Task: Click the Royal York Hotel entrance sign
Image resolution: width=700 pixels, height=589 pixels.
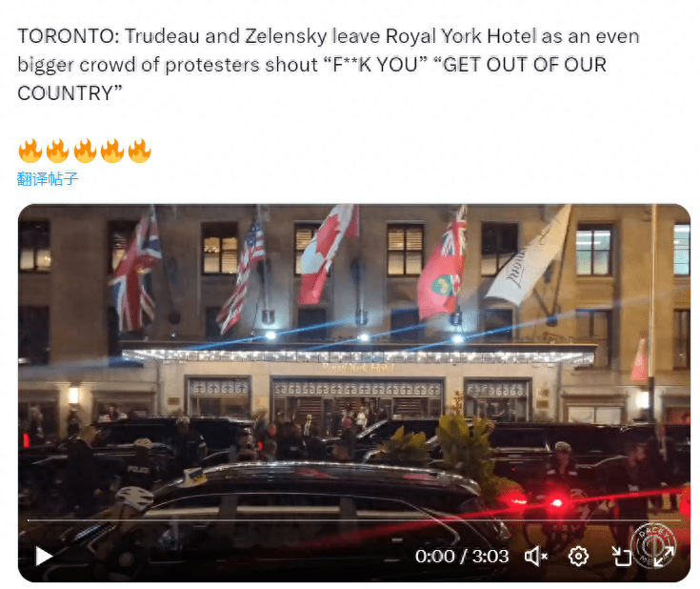Action: click(x=358, y=368)
